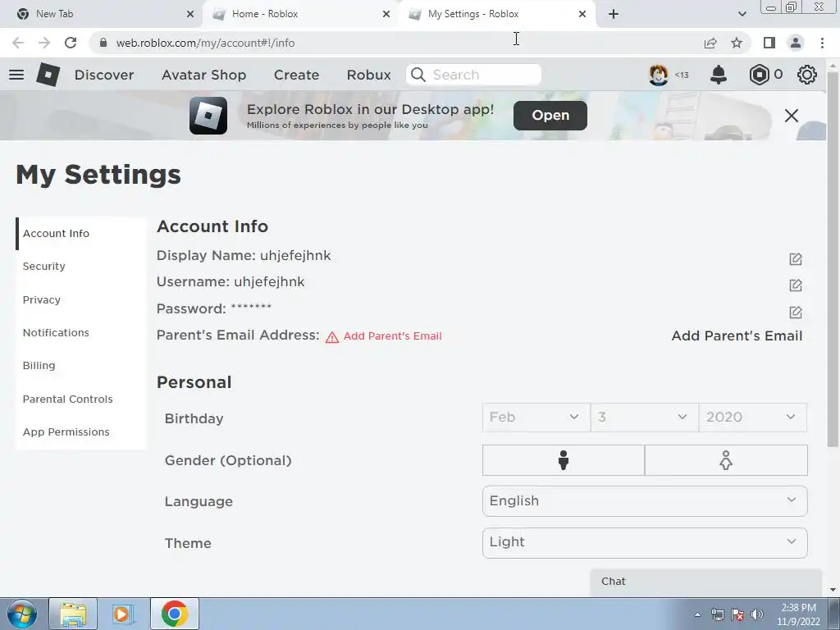Click the taskbar clock
840x630 pixels.
(x=798, y=614)
